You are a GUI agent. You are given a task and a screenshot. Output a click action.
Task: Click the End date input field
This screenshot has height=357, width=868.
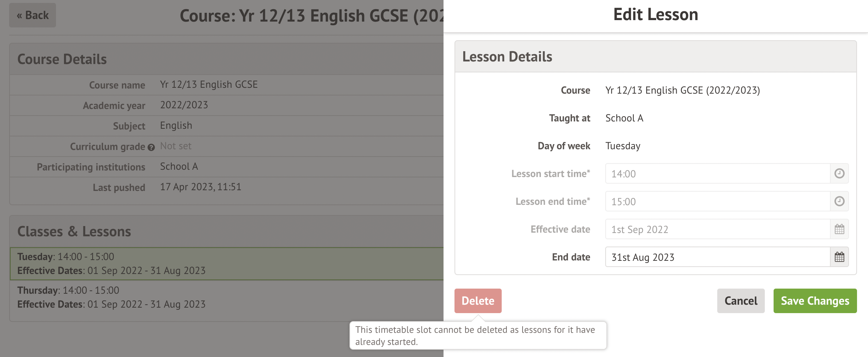coord(717,257)
